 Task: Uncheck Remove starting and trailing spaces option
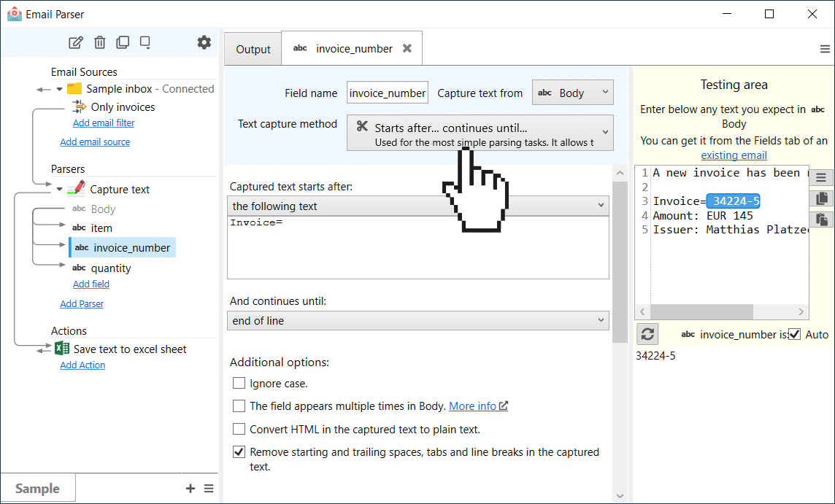239,451
